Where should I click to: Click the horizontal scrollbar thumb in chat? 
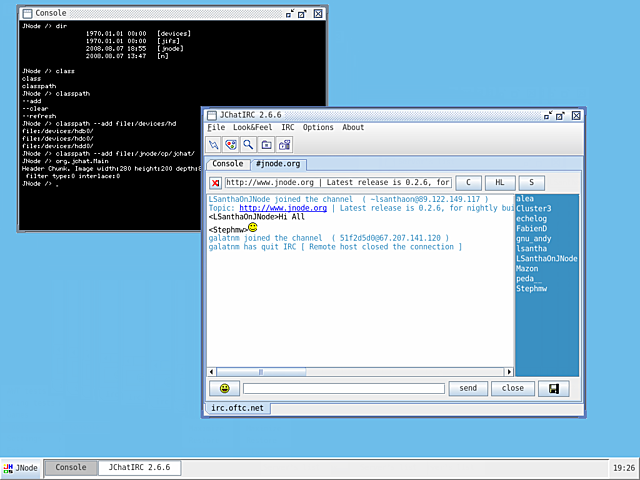click(261, 372)
